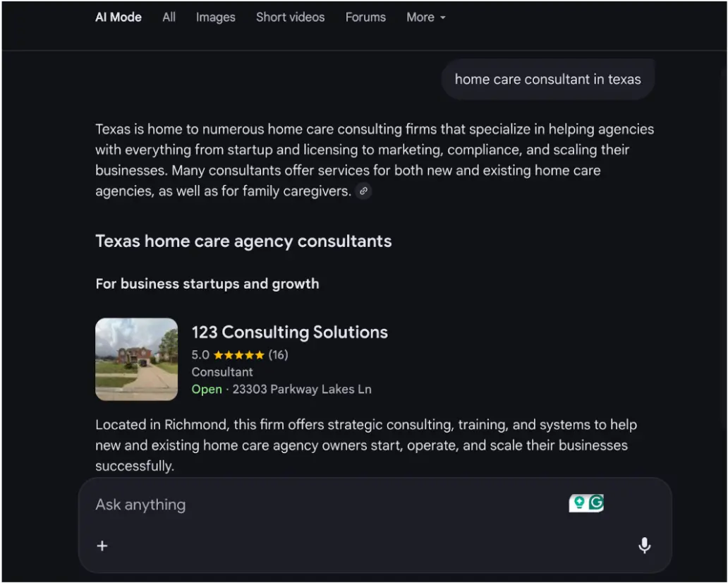
Task: View the 16 reviews count
Action: click(279, 355)
